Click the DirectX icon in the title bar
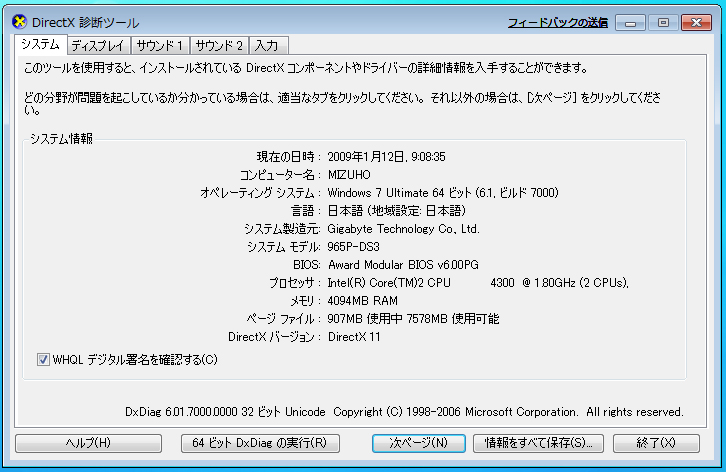The image size is (726, 472). coord(19,22)
